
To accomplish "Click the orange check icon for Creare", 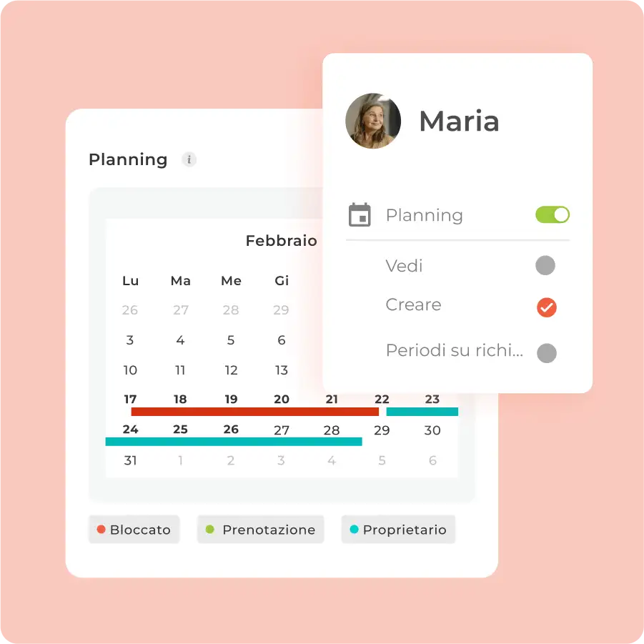I will click(x=547, y=307).
